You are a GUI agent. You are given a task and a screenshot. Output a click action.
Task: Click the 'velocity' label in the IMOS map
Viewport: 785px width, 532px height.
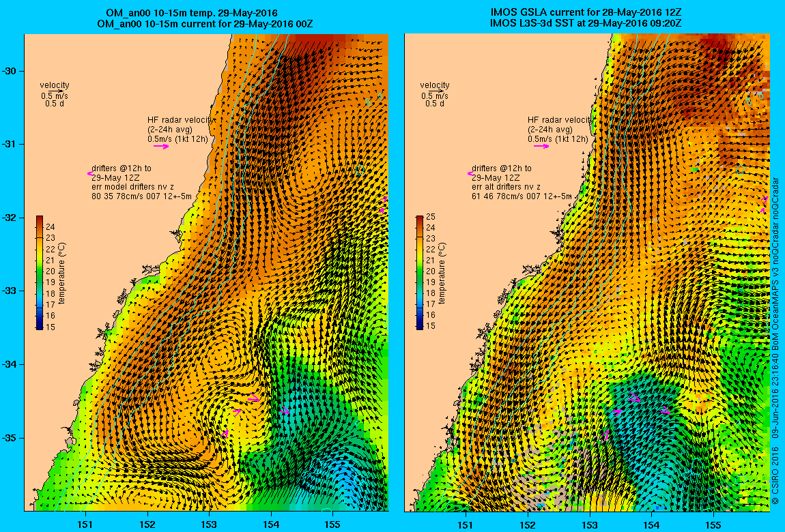click(435, 85)
